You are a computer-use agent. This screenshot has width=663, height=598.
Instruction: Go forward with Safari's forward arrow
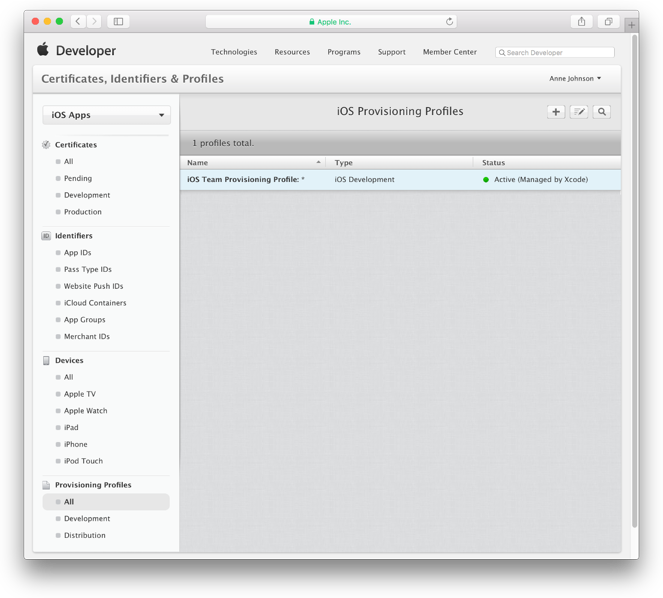(94, 22)
